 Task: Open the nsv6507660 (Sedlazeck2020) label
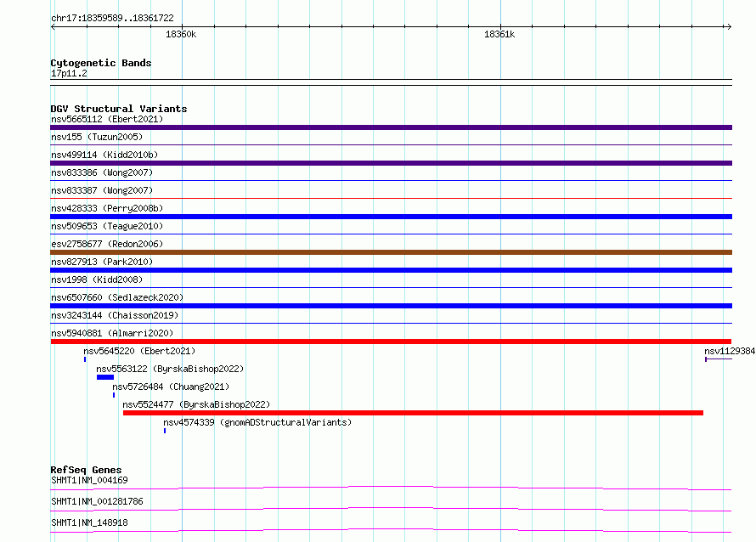point(117,297)
